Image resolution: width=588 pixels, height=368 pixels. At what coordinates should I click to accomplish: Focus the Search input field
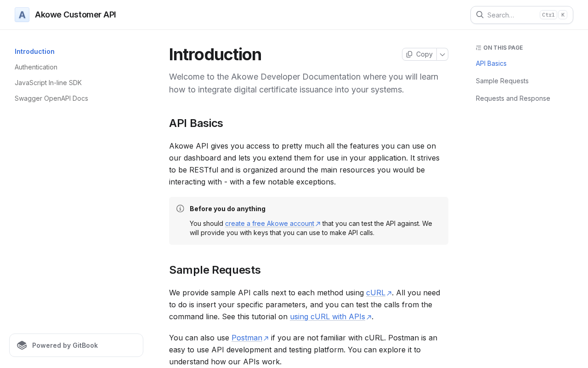coord(510,15)
